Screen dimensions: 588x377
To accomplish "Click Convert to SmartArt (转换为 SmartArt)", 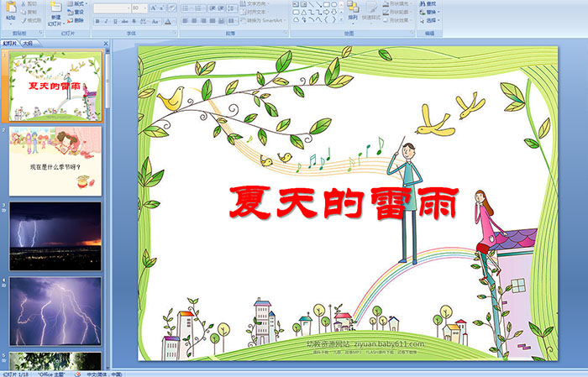I will (263, 20).
